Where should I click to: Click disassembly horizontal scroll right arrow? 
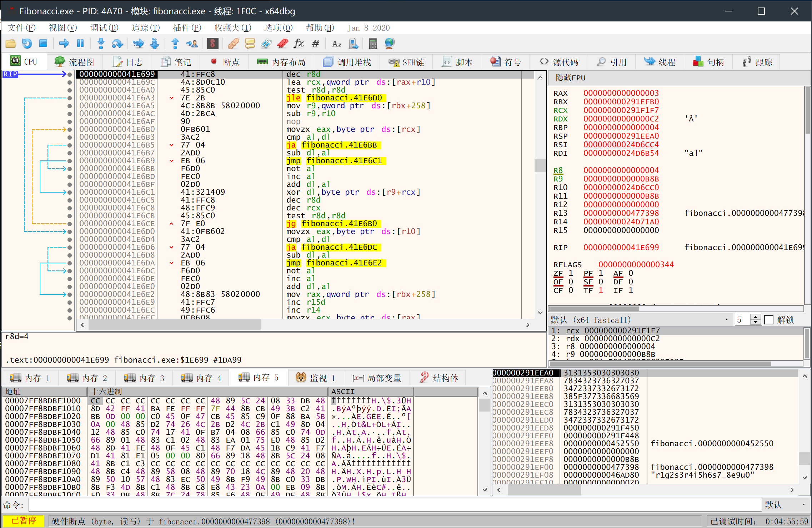(528, 325)
